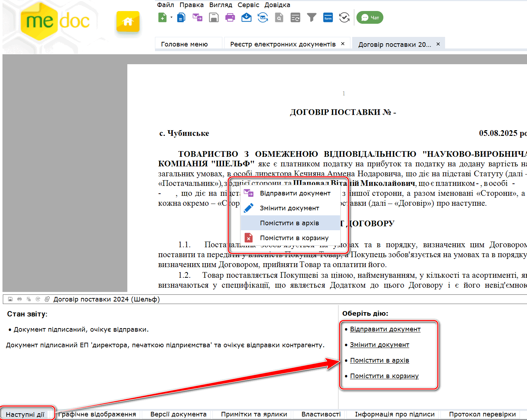The width and height of the screenshot is (527, 420).
Task: Click Відправити документ link under Оберіть дію
Action: (x=385, y=329)
